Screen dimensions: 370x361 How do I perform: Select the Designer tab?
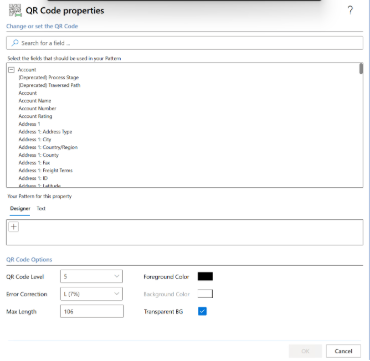(x=20, y=209)
